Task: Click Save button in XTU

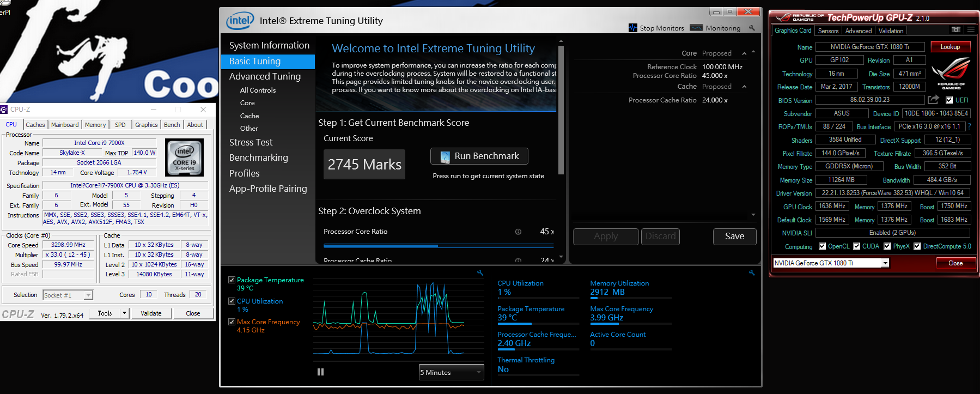Action: pos(734,237)
